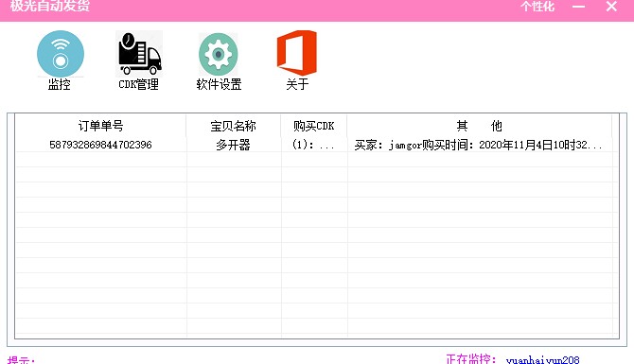Select the 多开器 item name cell
Image resolution: width=634 pixels, height=364 pixels.
pyautogui.click(x=234, y=145)
